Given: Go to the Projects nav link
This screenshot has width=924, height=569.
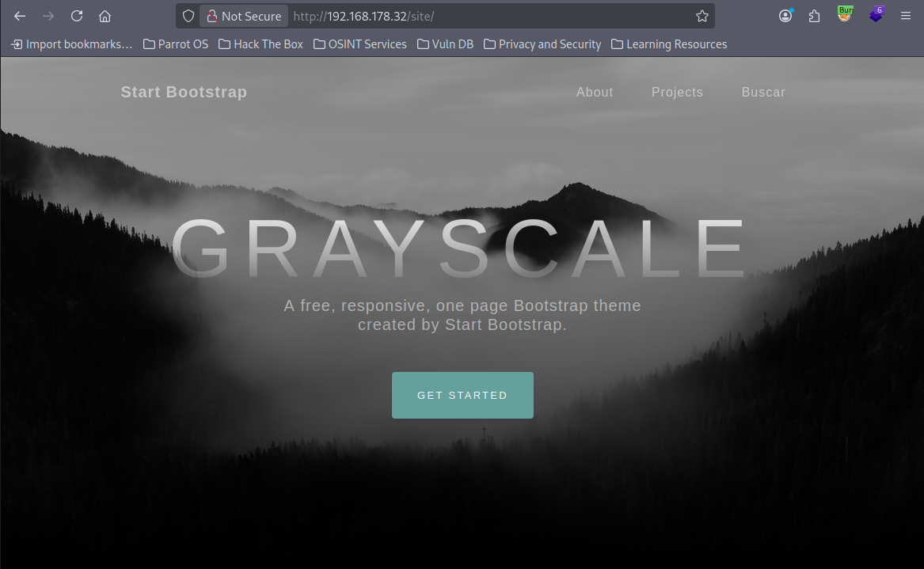Looking at the screenshot, I should coord(677,93).
